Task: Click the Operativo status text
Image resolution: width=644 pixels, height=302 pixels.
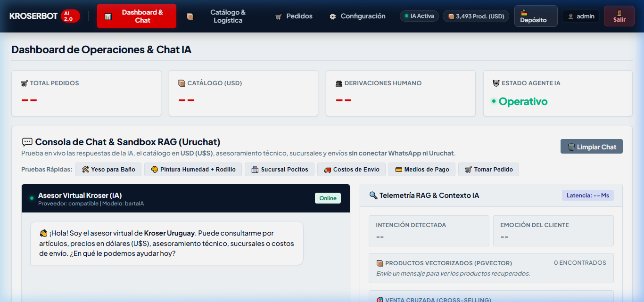Action: click(523, 101)
